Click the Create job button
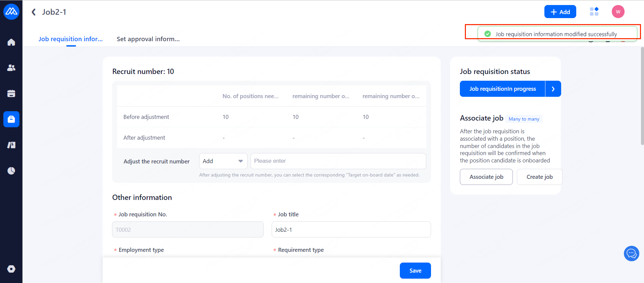The image size is (644, 283). [539, 177]
